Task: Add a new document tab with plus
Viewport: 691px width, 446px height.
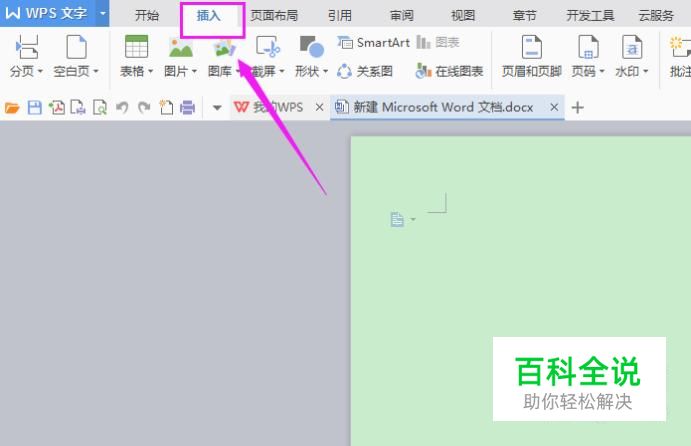Action: coord(577,107)
